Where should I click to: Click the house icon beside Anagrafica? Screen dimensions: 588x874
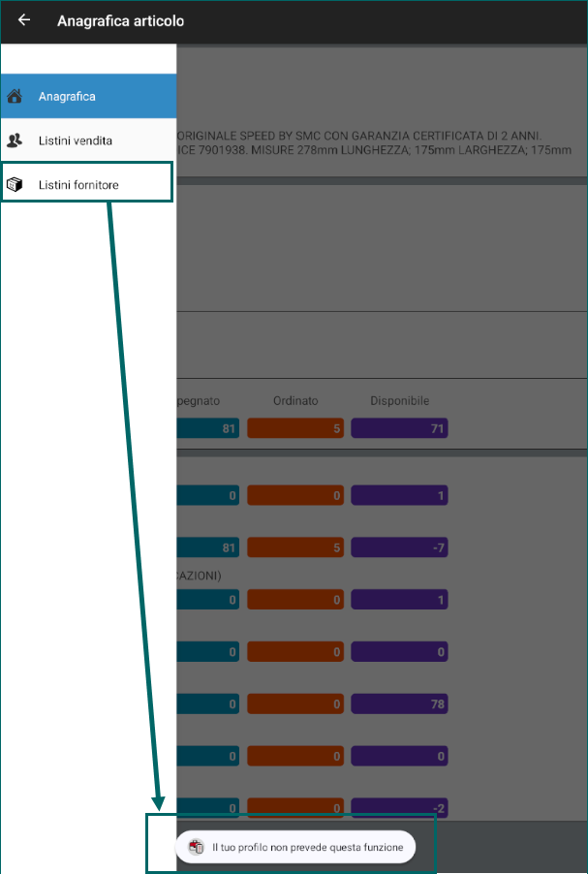(15, 96)
